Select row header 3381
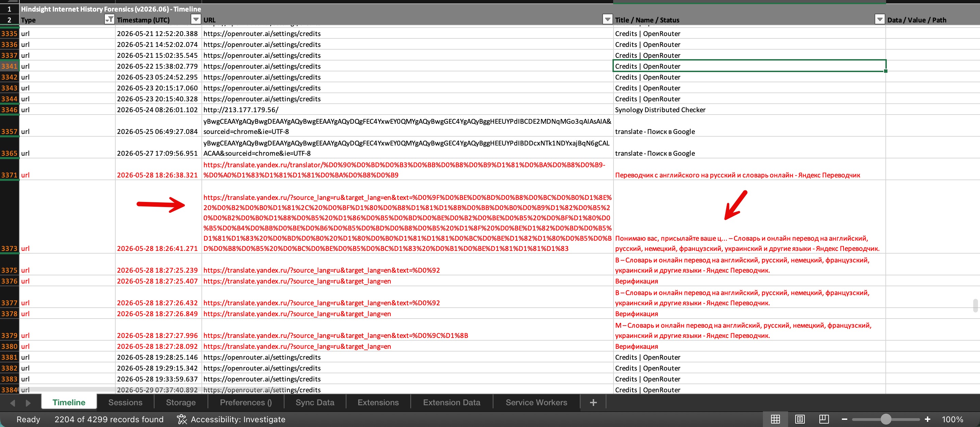The image size is (980, 427). click(10, 357)
